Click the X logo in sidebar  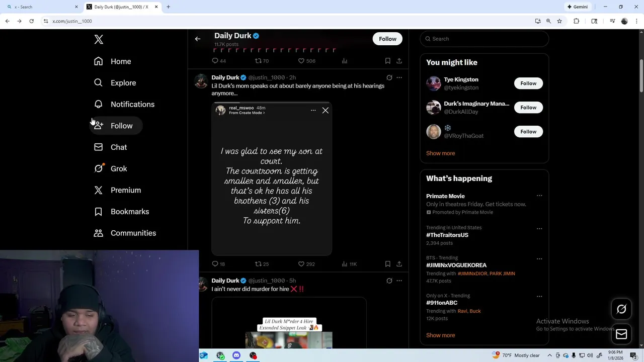point(99,40)
